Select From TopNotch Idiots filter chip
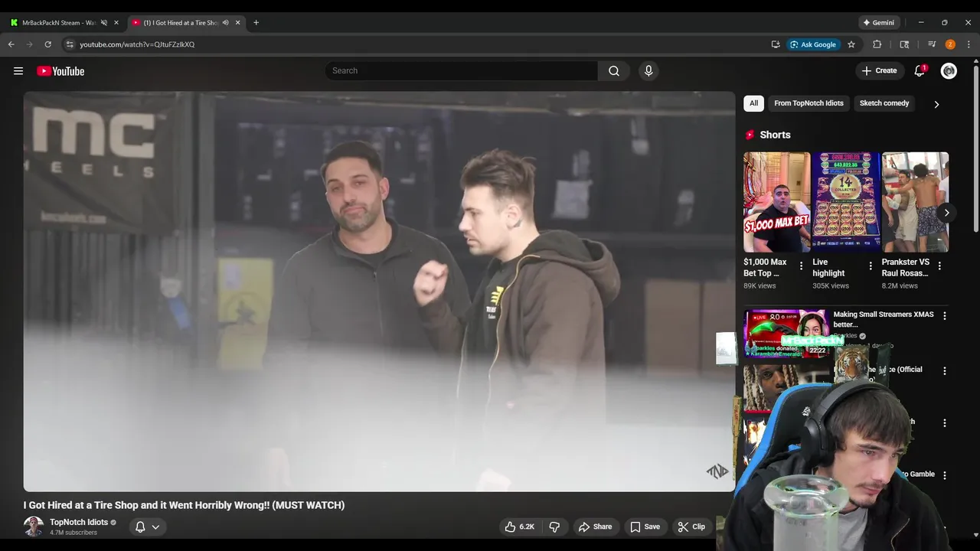 pyautogui.click(x=808, y=103)
